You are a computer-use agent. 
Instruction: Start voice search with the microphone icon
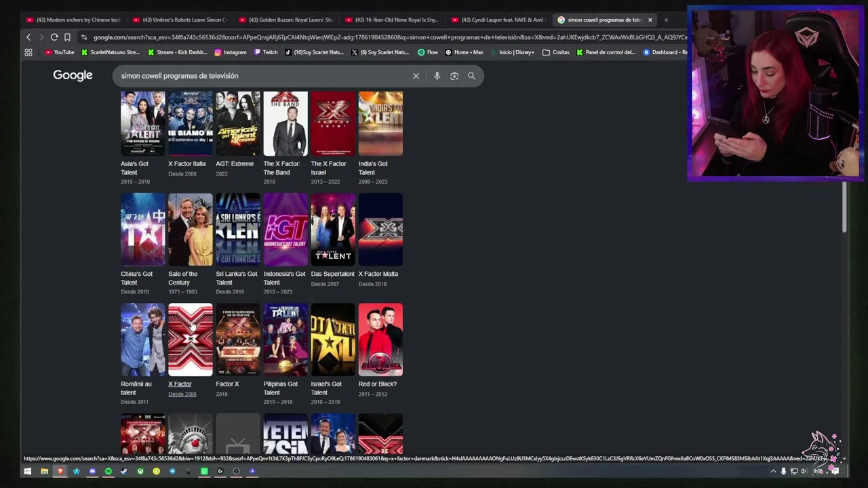click(437, 76)
